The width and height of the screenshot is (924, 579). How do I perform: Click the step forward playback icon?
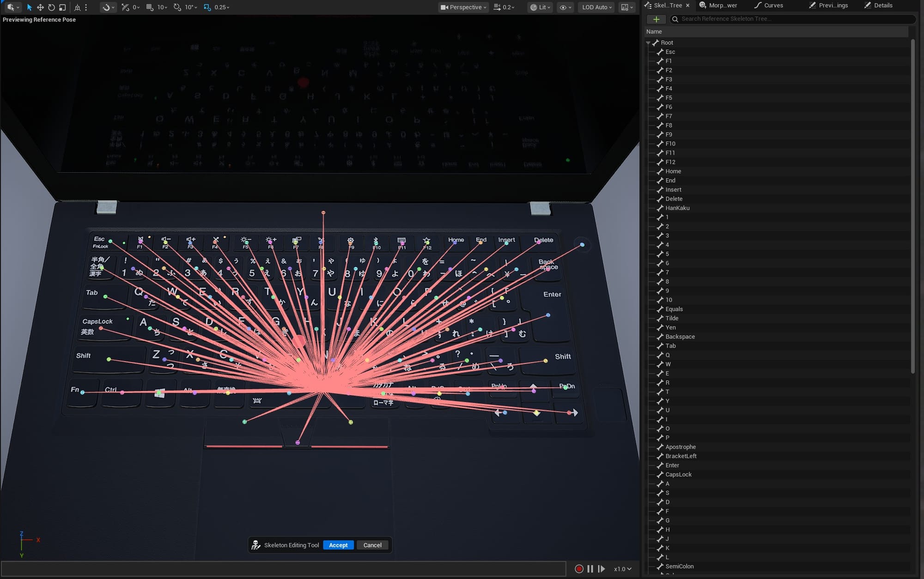(601, 569)
